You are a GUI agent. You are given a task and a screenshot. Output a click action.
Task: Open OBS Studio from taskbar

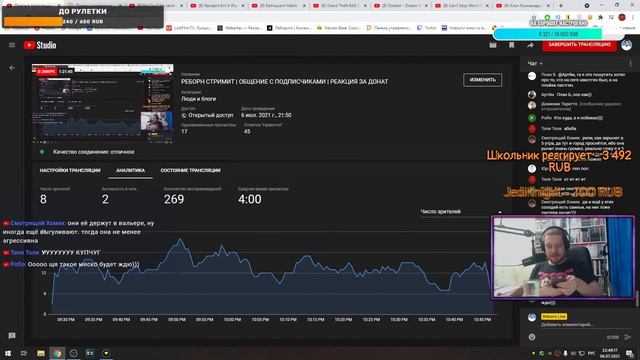click(73, 353)
